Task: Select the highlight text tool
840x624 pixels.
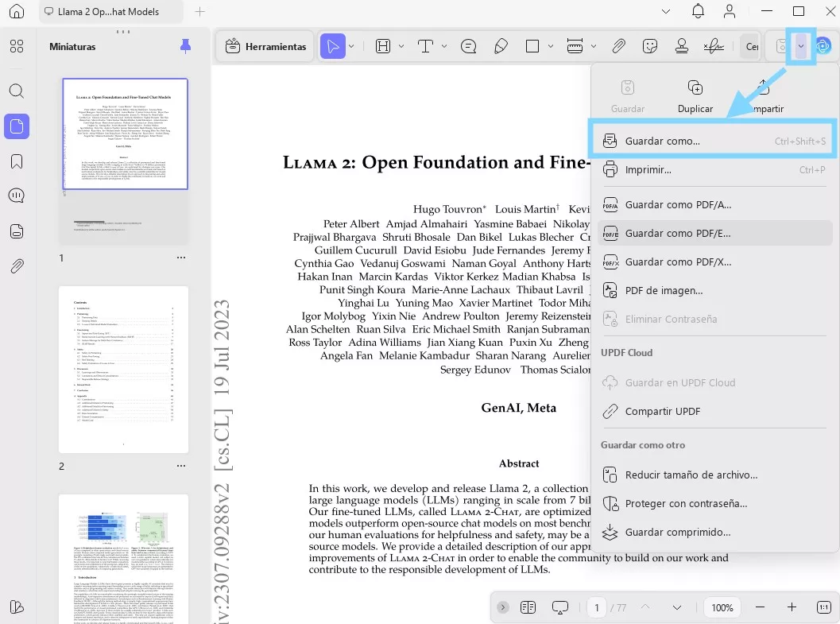Action: click(383, 47)
